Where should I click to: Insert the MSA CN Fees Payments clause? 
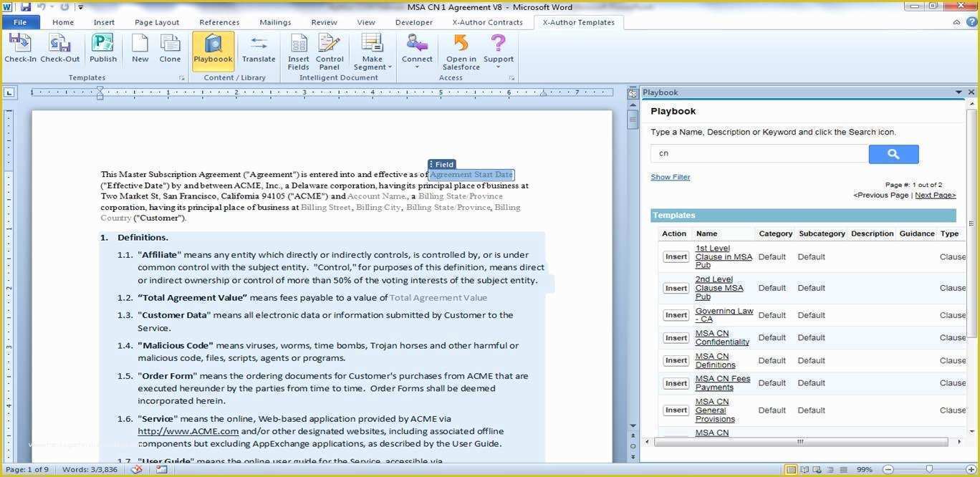[676, 383]
